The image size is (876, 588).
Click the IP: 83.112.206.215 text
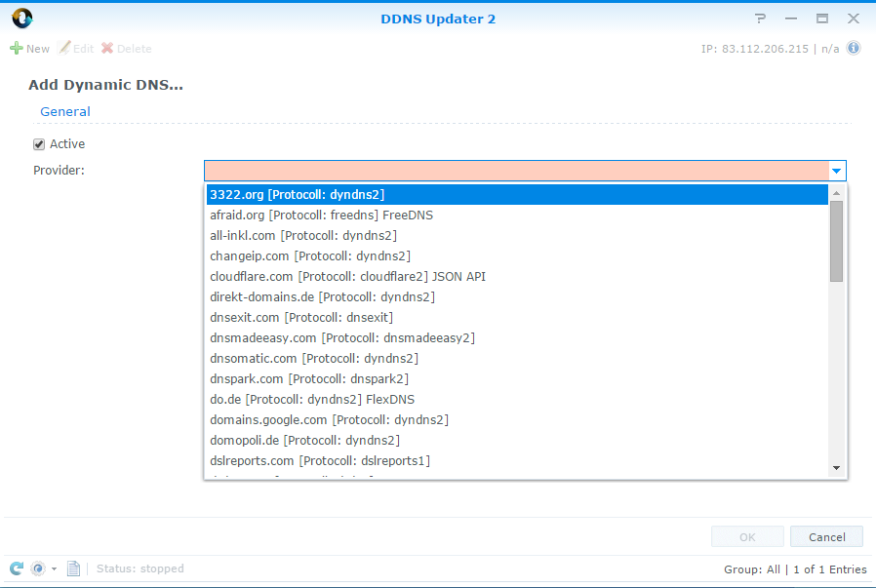[755, 49]
